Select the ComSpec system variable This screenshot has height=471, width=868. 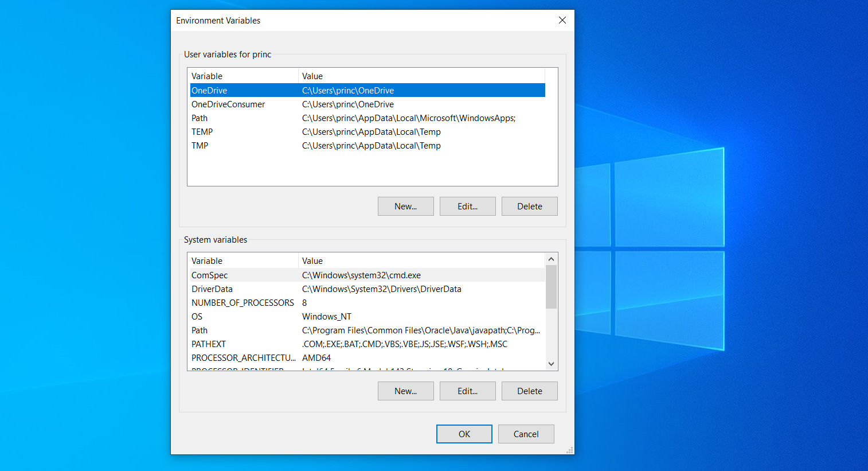(x=367, y=275)
